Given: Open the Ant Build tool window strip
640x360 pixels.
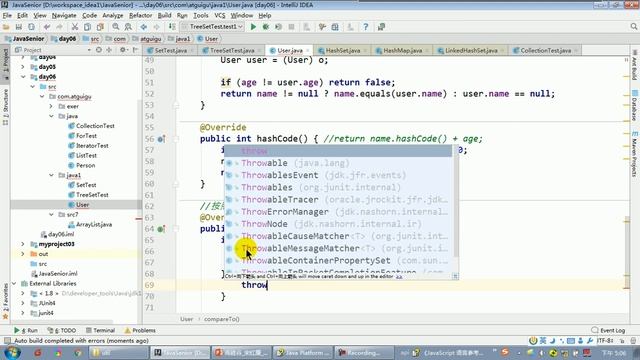Looking at the screenshot, I should tap(635, 65).
